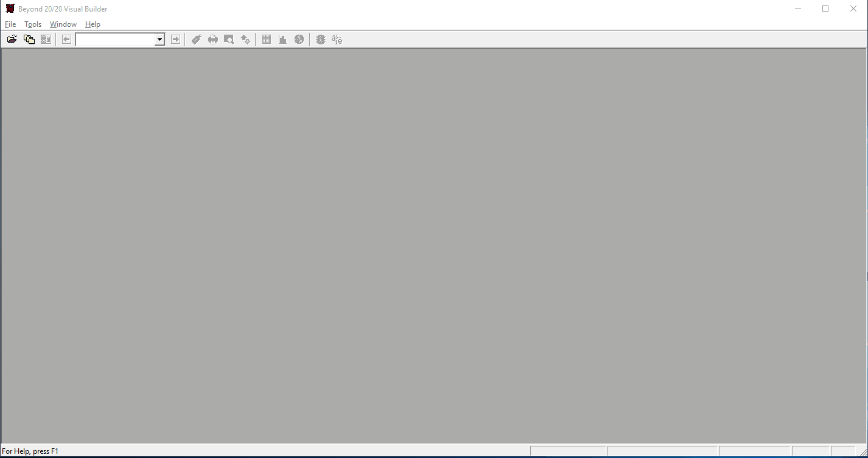The width and height of the screenshot is (868, 458).
Task: Click the bar chart view icon
Action: tap(282, 40)
